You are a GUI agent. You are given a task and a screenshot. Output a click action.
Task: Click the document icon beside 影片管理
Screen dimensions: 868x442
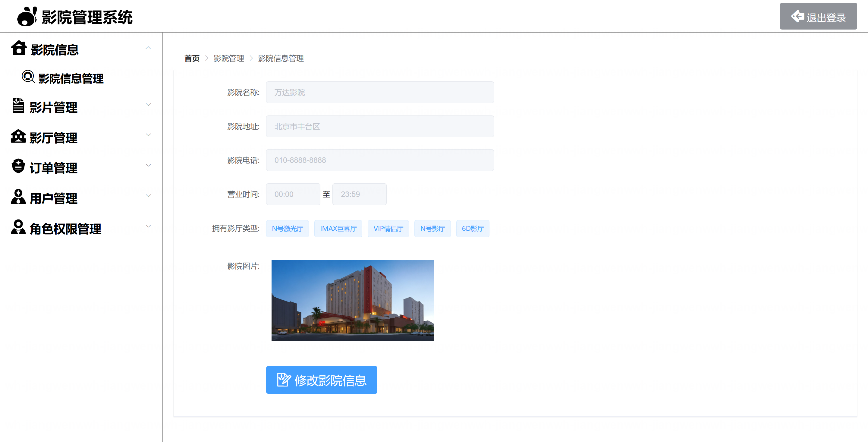pos(18,106)
